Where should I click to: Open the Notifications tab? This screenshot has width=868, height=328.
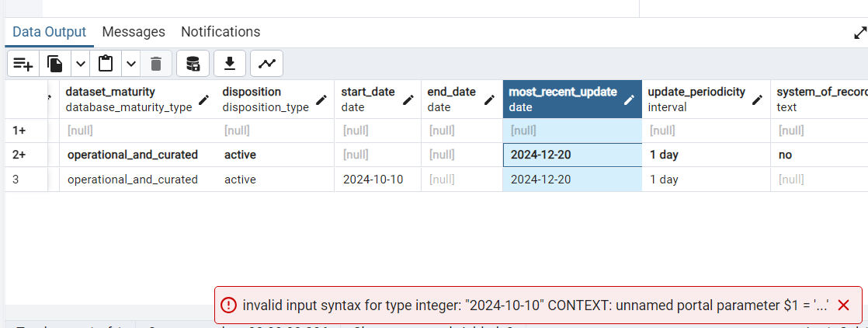(220, 32)
